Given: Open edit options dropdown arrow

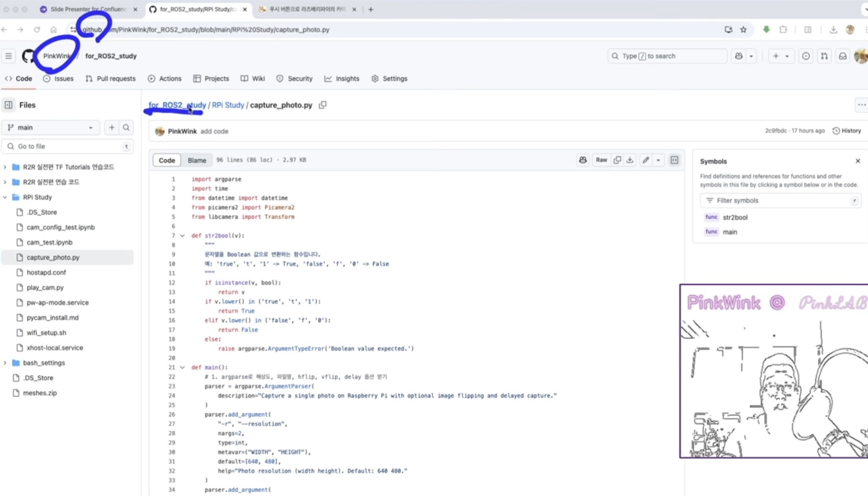Looking at the screenshot, I should (x=658, y=160).
